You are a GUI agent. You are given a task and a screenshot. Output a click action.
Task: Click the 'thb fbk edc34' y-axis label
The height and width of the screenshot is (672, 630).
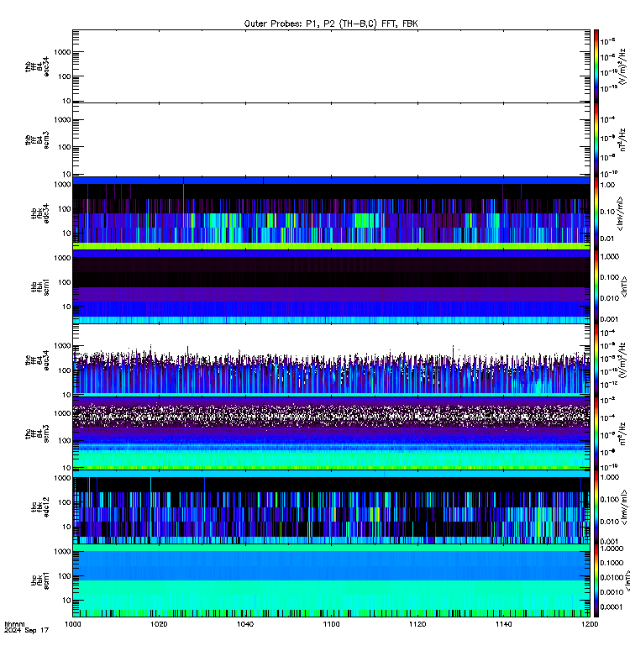pos(40,213)
